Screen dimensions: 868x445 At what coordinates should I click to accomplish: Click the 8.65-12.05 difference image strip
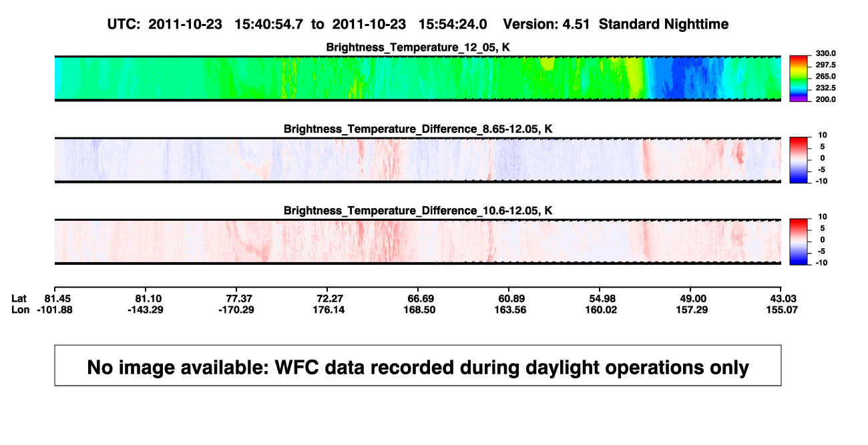pyautogui.click(x=418, y=160)
